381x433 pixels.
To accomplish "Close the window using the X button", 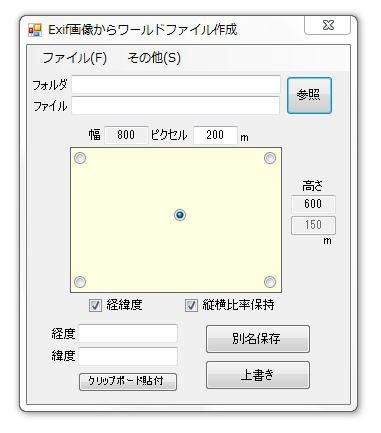I will [328, 25].
